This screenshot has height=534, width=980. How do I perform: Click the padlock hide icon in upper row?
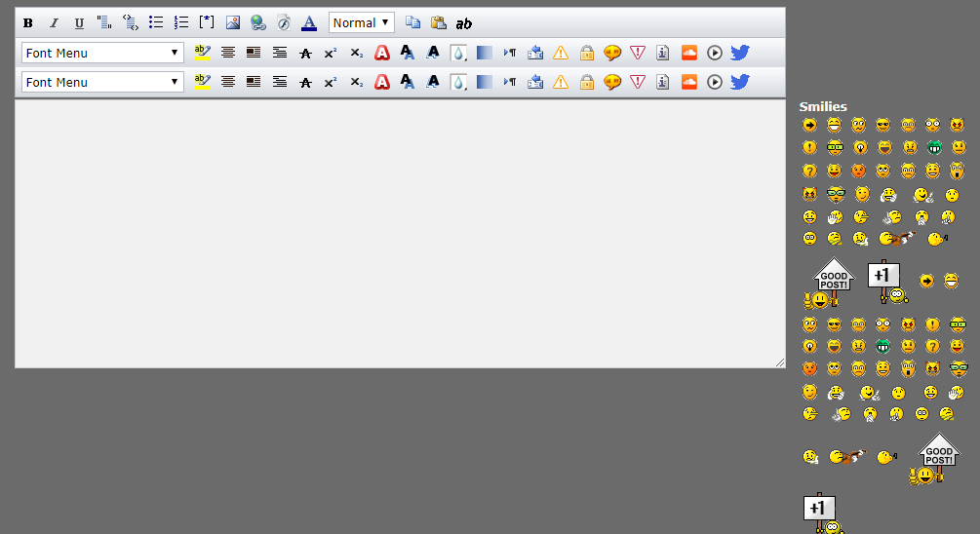coord(586,53)
